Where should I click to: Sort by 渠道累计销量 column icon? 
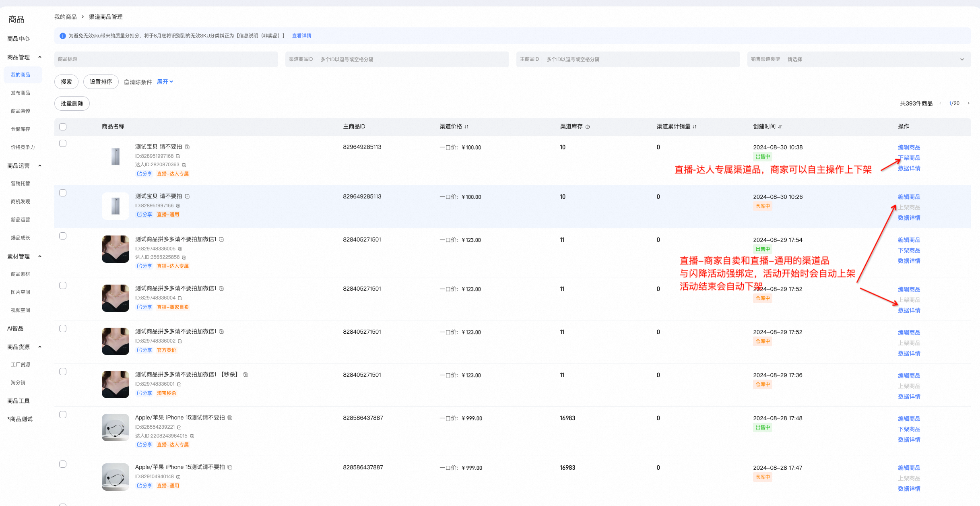695,127
